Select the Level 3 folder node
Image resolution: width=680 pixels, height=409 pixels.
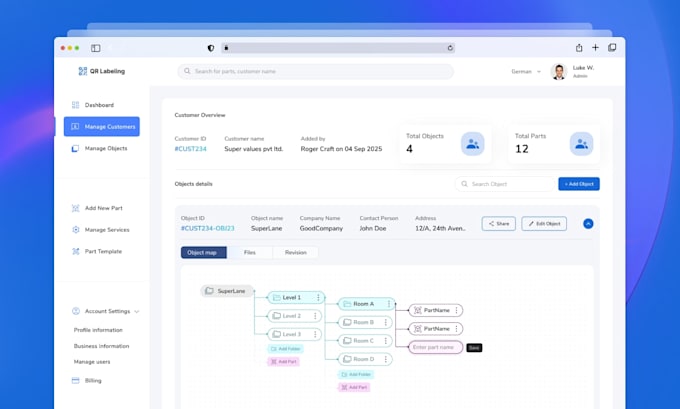pos(294,334)
